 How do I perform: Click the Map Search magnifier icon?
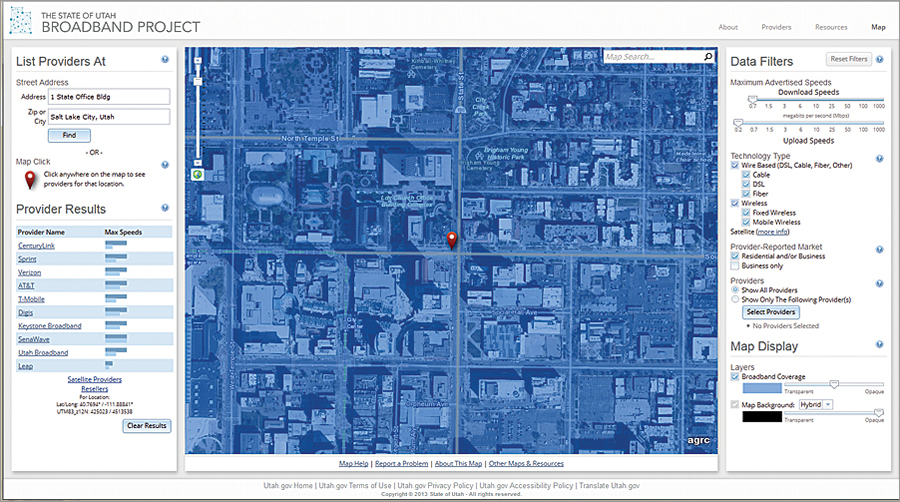(x=708, y=56)
